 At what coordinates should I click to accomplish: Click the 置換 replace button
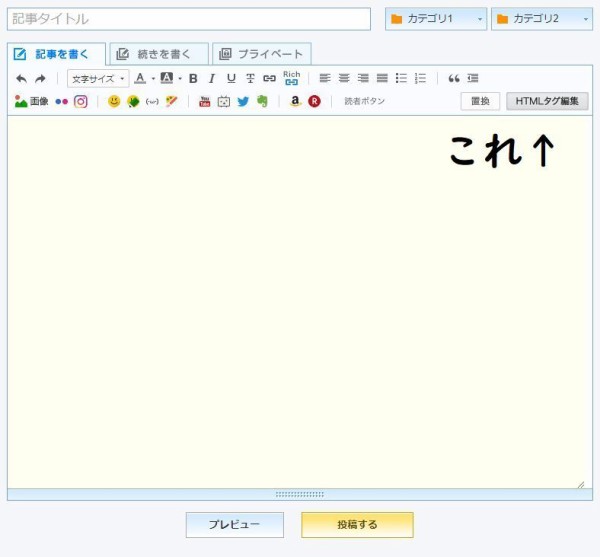480,101
